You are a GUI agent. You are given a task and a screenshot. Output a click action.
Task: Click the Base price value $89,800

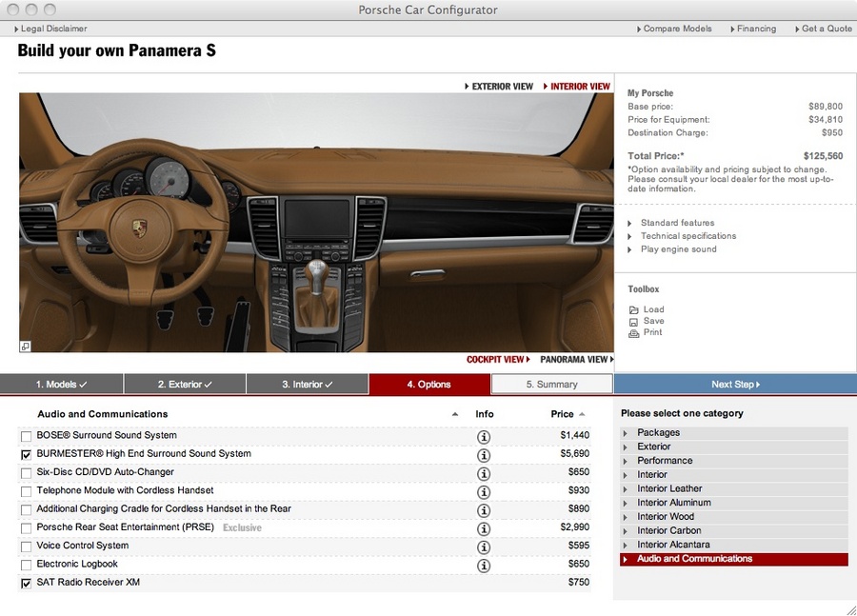[x=826, y=107]
